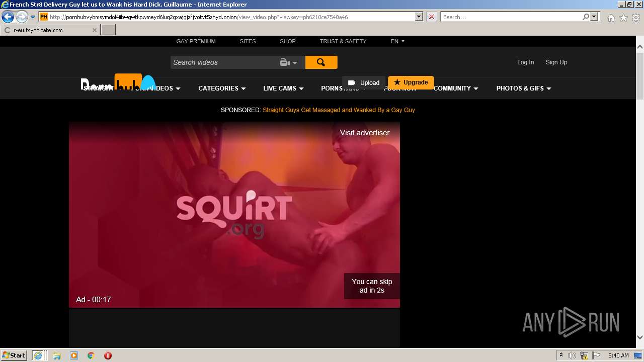644x362 pixels.
Task: Open the video-camera search type dropdown
Action: coord(289,62)
